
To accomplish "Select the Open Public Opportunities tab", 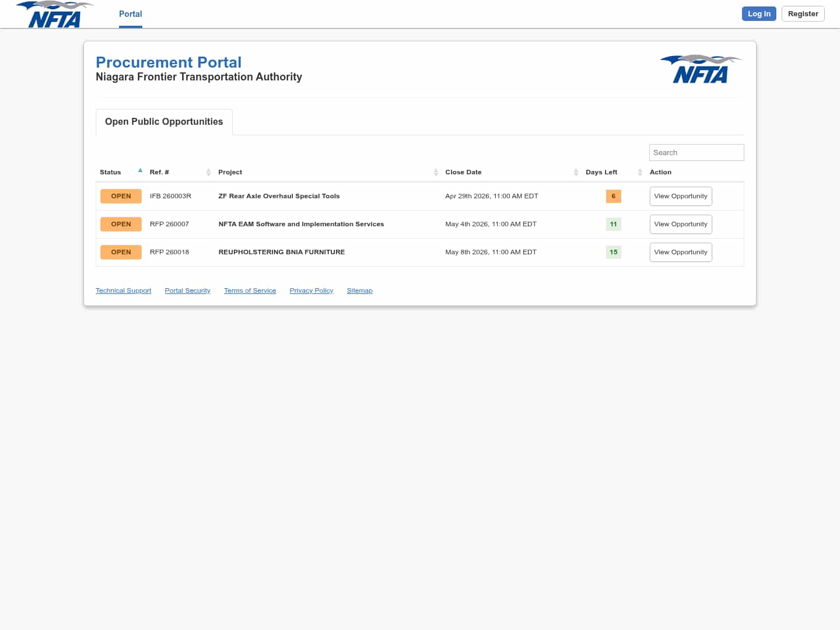I will pyautogui.click(x=164, y=122).
